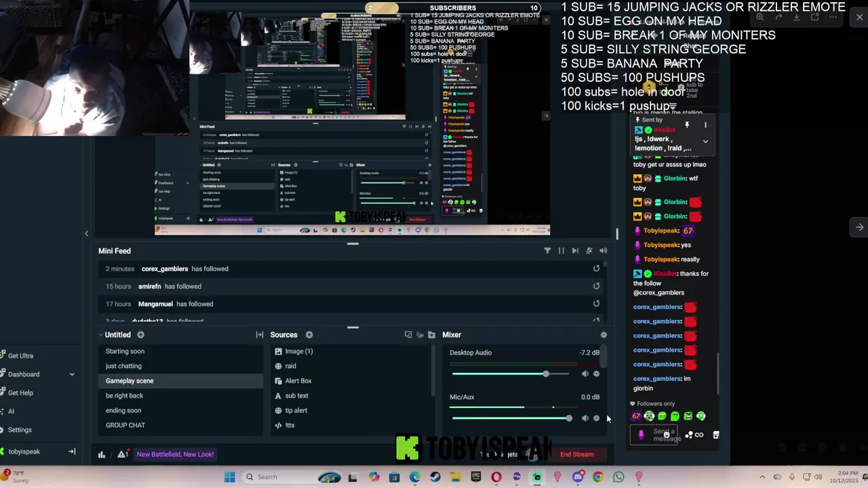Open the chat infinity rewards icon
868x488 pixels.
point(699,435)
